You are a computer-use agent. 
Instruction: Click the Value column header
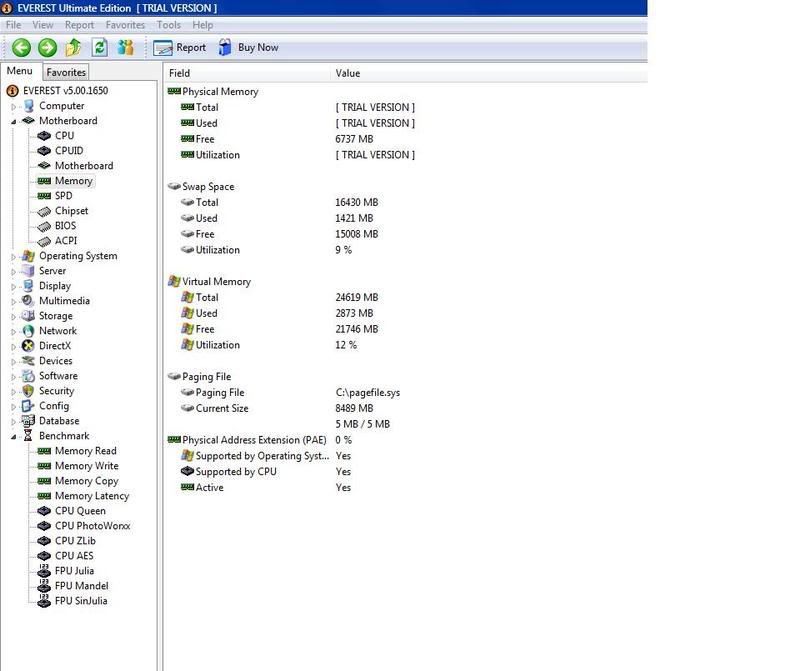pyautogui.click(x=489, y=73)
